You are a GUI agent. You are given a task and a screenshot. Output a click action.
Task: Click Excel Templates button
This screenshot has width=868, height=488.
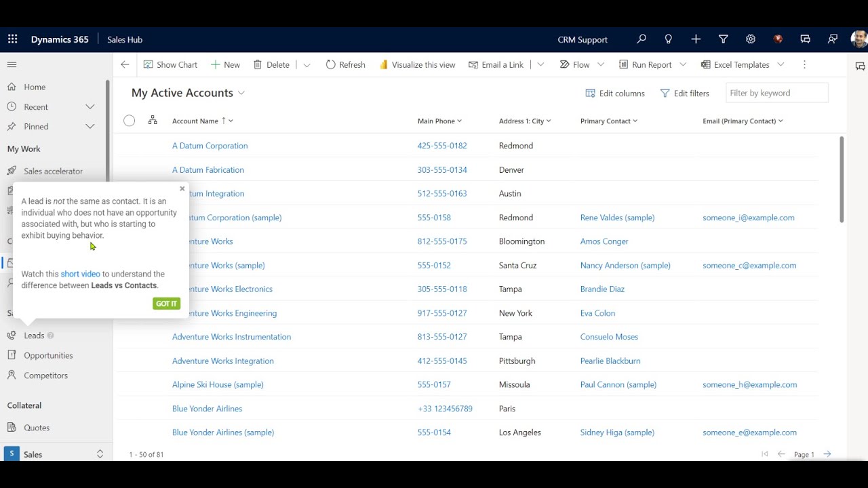pyautogui.click(x=735, y=64)
